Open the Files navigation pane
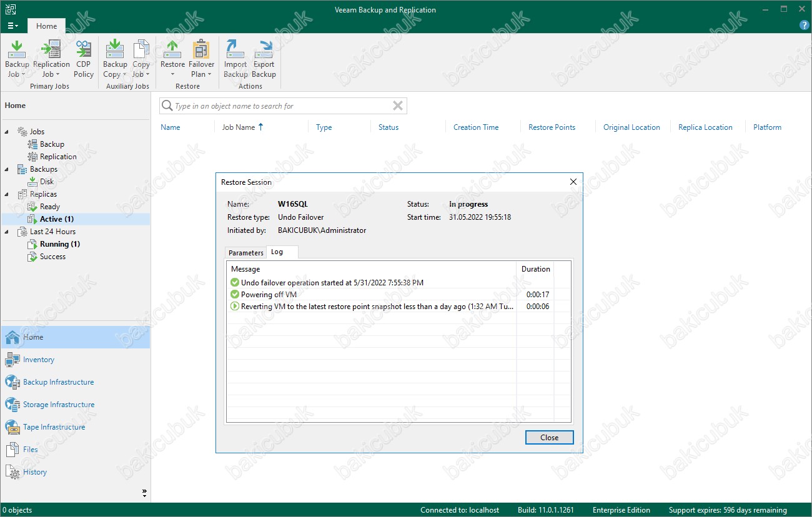Screen dimensions: 812x517 [x=75, y=450]
